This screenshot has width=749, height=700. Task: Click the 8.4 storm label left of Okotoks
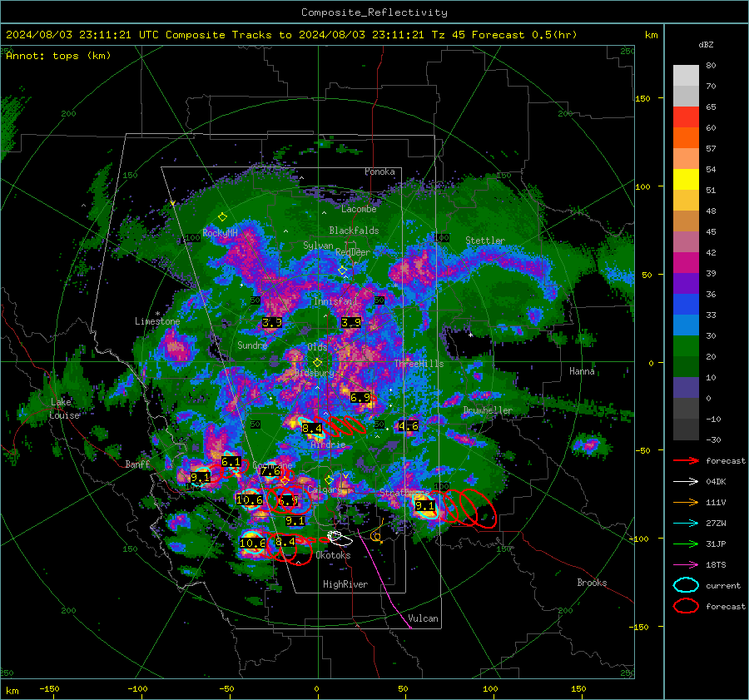point(285,541)
